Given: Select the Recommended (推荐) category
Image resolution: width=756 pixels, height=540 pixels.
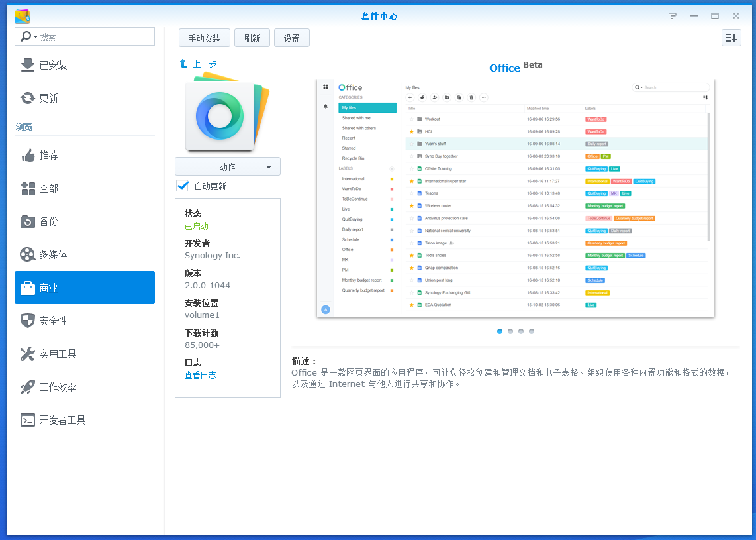Looking at the screenshot, I should (84, 156).
